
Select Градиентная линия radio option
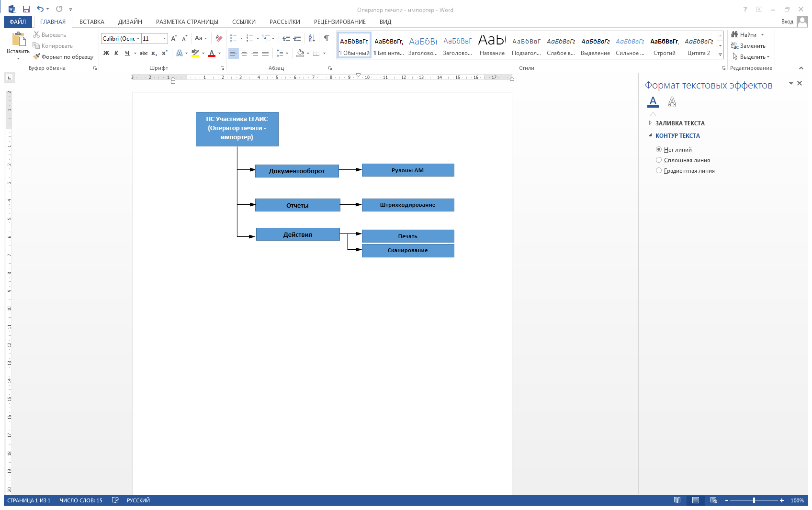point(659,170)
